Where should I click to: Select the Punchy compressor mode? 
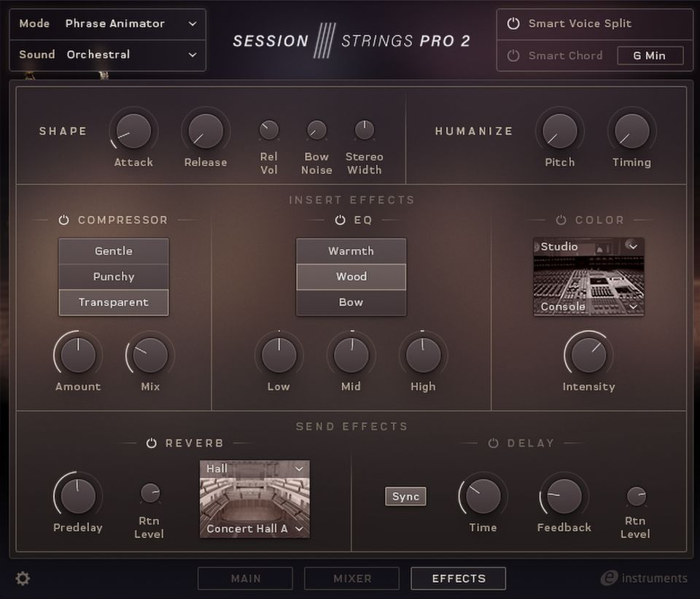click(x=114, y=277)
